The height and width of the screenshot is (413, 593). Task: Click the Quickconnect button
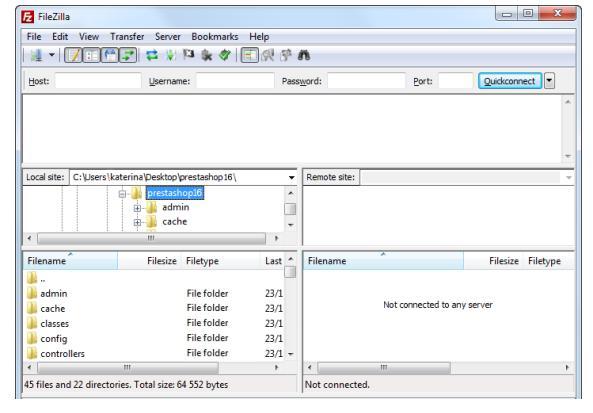510,81
